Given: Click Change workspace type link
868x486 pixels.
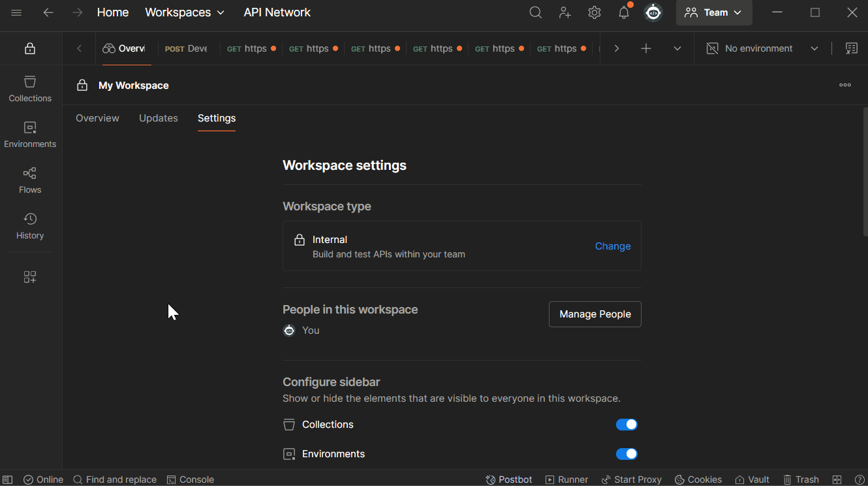Looking at the screenshot, I should tap(613, 246).
